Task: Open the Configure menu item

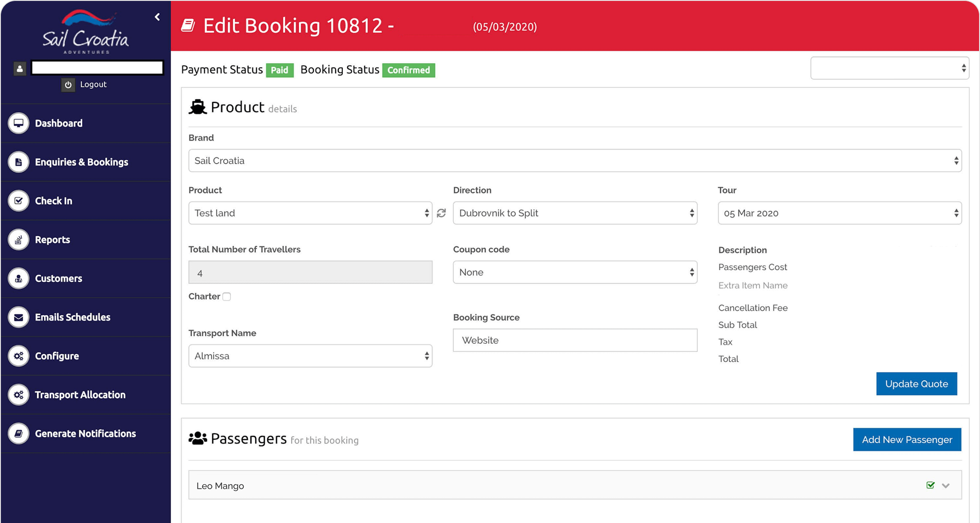Action: pyautogui.click(x=86, y=356)
